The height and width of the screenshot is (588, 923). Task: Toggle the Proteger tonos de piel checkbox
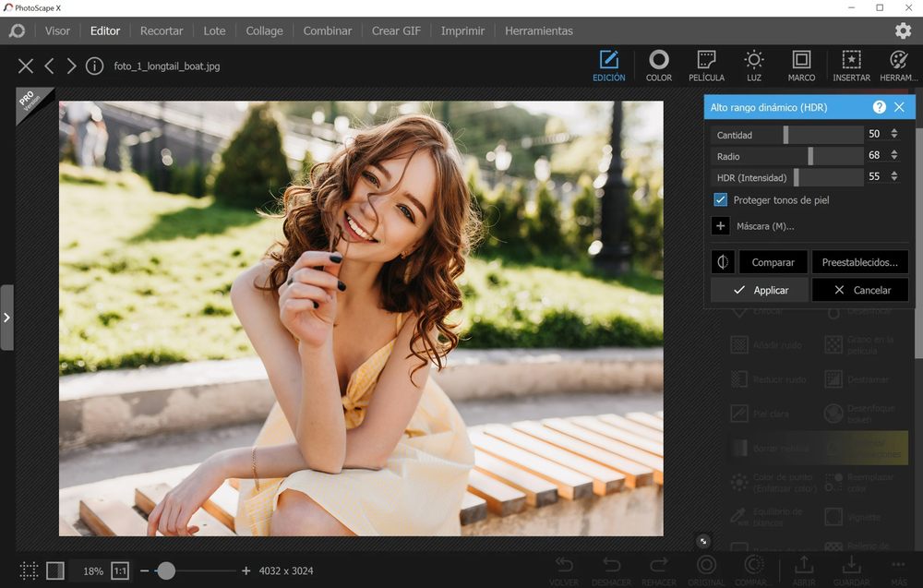[x=721, y=199]
